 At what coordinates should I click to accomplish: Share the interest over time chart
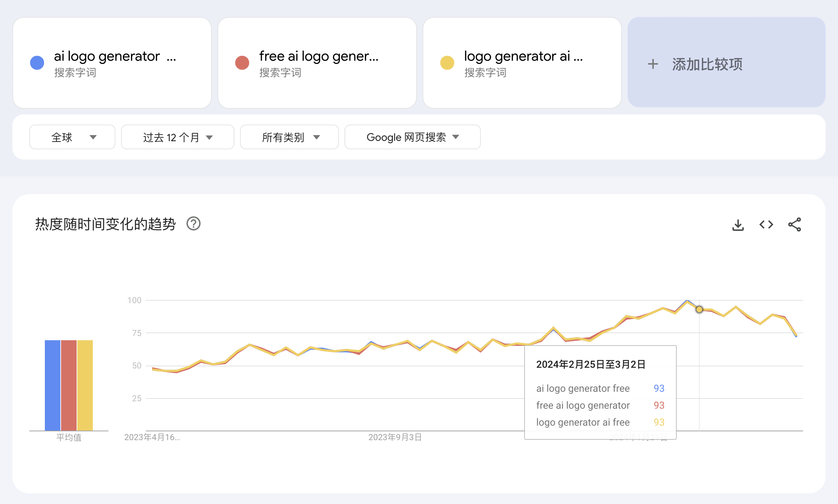click(x=795, y=225)
